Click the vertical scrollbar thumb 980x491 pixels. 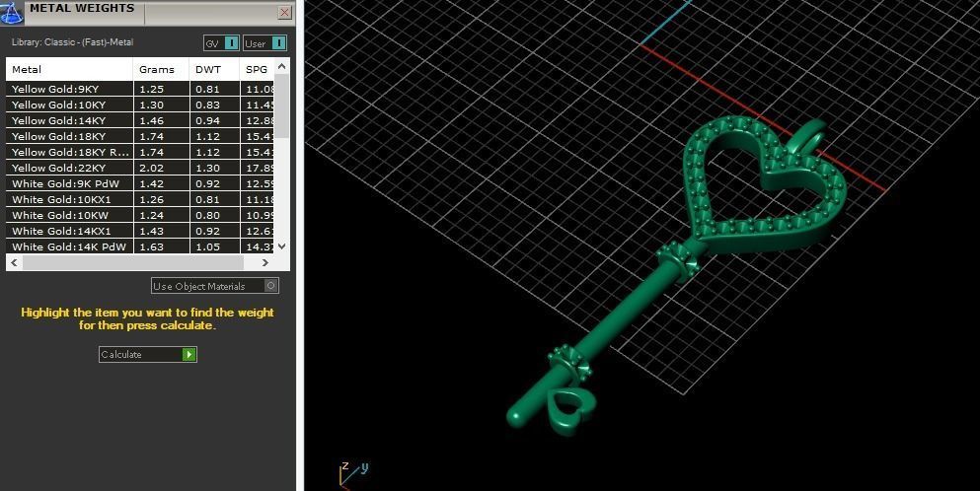[x=282, y=105]
